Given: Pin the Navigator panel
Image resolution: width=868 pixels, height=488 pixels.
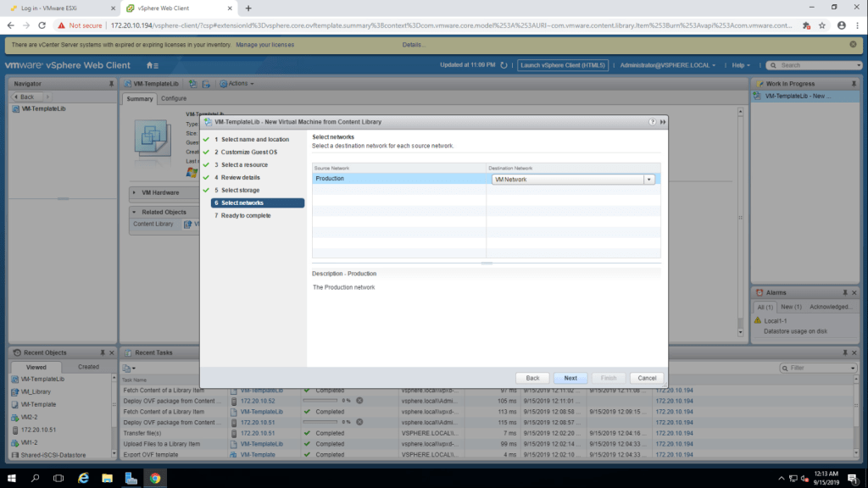Looking at the screenshot, I should [x=111, y=84].
